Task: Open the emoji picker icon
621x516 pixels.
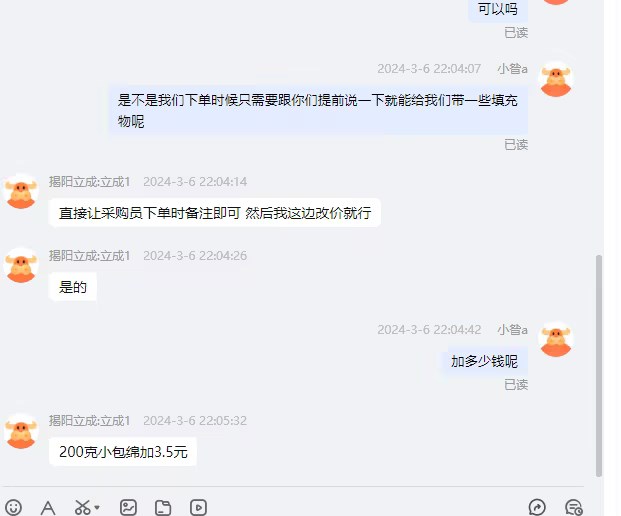Action: [x=13, y=508]
